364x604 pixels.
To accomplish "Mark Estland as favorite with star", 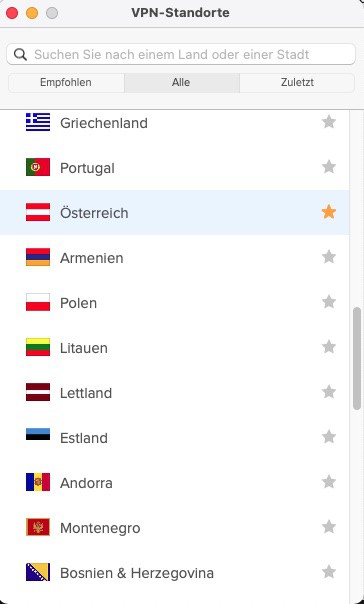I will [329, 437].
